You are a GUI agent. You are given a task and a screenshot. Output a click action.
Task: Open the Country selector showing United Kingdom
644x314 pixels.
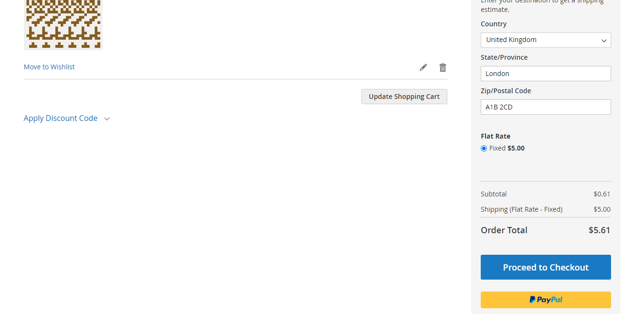tap(545, 40)
